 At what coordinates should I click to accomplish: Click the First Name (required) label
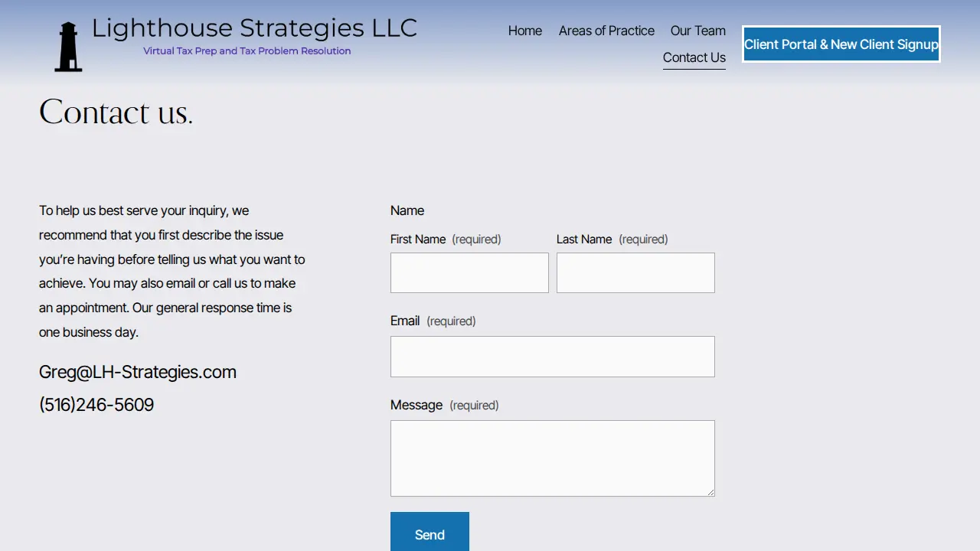click(446, 240)
